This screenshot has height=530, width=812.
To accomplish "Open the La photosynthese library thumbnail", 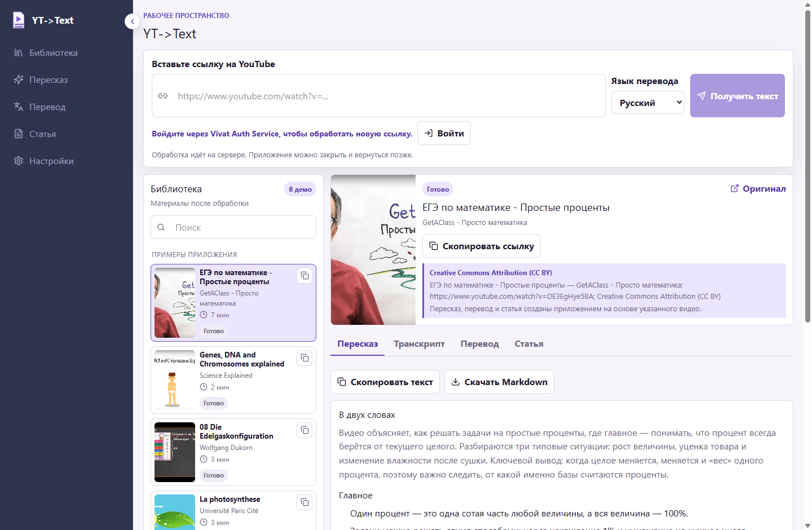I will 175,512.
